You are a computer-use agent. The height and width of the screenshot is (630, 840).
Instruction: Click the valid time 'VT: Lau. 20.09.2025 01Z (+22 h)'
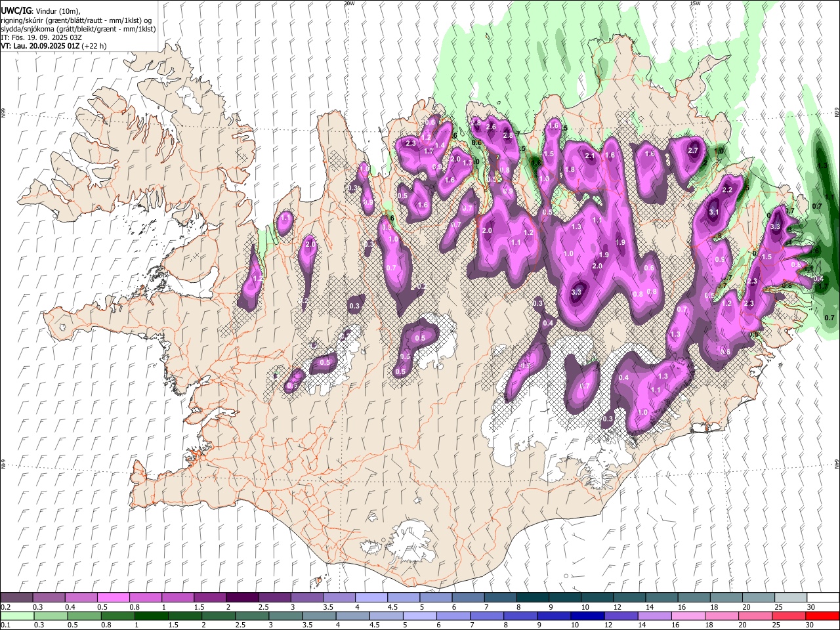pyautogui.click(x=54, y=46)
